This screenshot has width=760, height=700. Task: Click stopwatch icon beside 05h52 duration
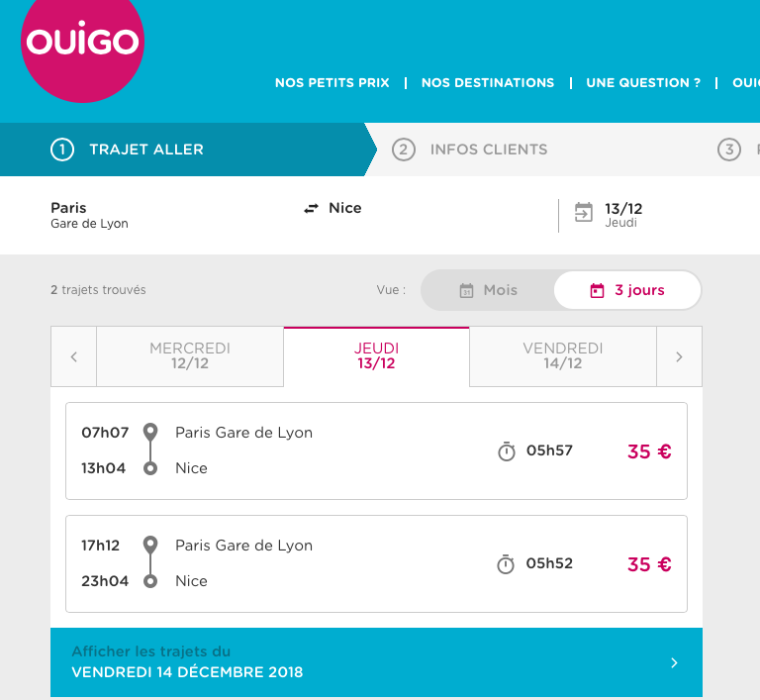tap(506, 563)
